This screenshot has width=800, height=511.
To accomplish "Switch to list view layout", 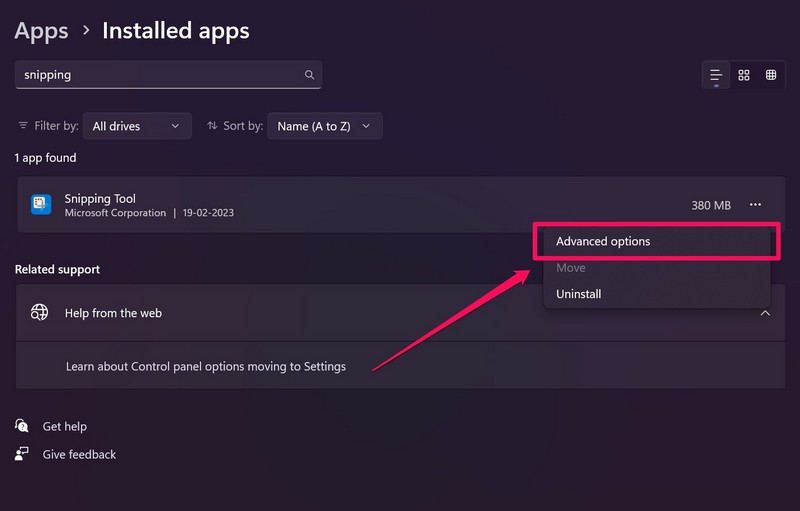I will click(x=716, y=75).
